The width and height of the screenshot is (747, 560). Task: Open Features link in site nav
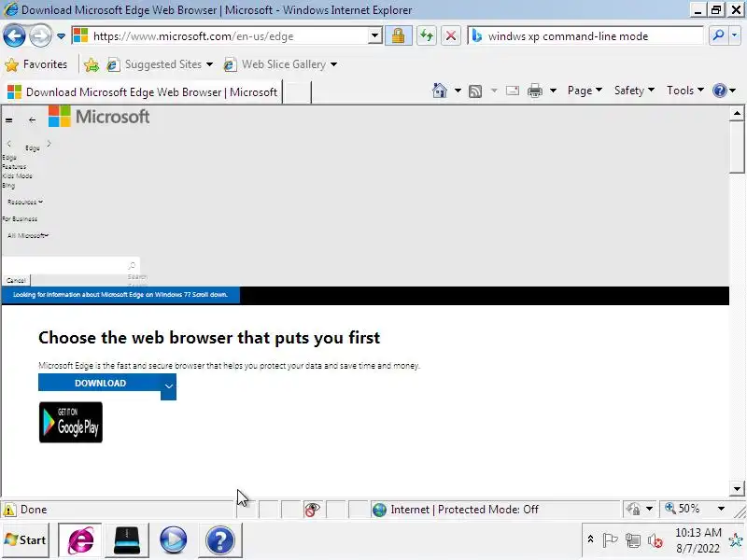pyautogui.click(x=14, y=167)
